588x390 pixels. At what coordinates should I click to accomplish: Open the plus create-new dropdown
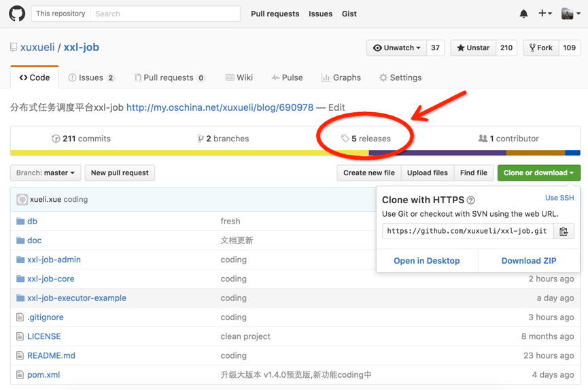tap(544, 14)
